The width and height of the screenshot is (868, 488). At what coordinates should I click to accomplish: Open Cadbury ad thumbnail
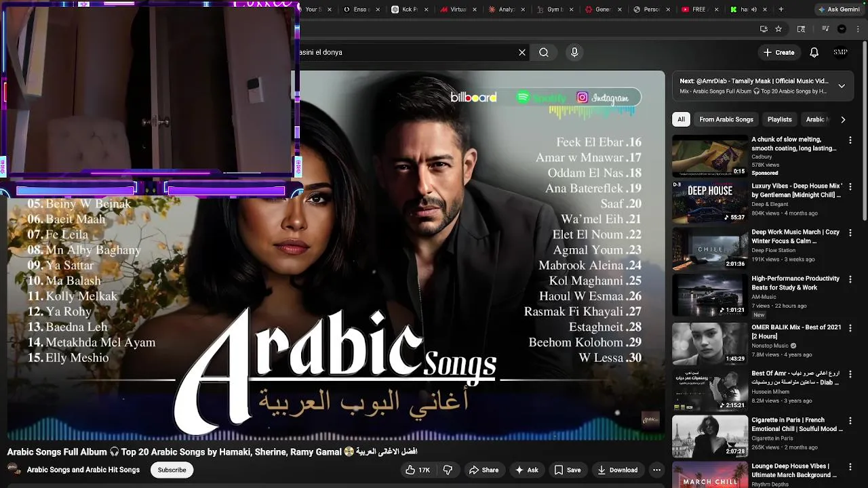(710, 156)
